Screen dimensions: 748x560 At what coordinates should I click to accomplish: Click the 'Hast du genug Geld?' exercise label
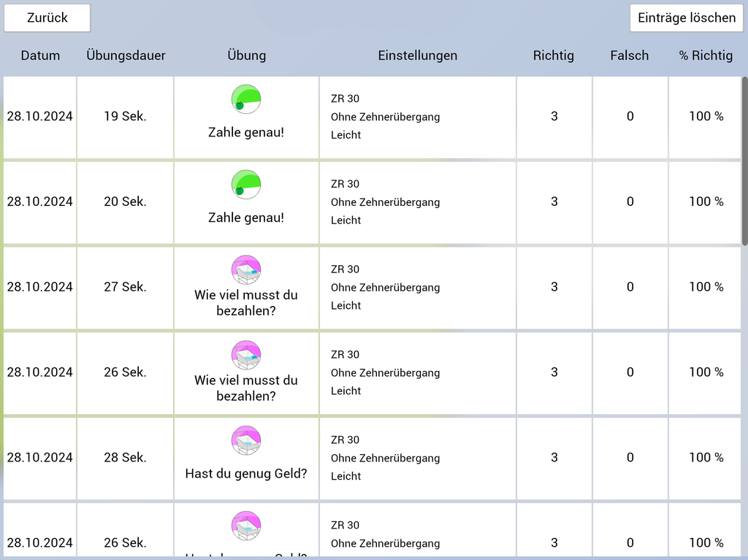(x=246, y=474)
